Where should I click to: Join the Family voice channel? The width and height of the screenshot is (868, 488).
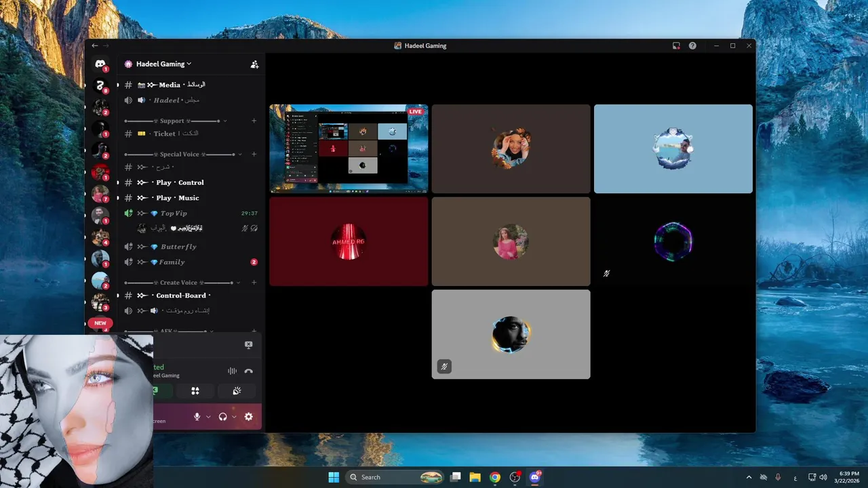click(191, 262)
